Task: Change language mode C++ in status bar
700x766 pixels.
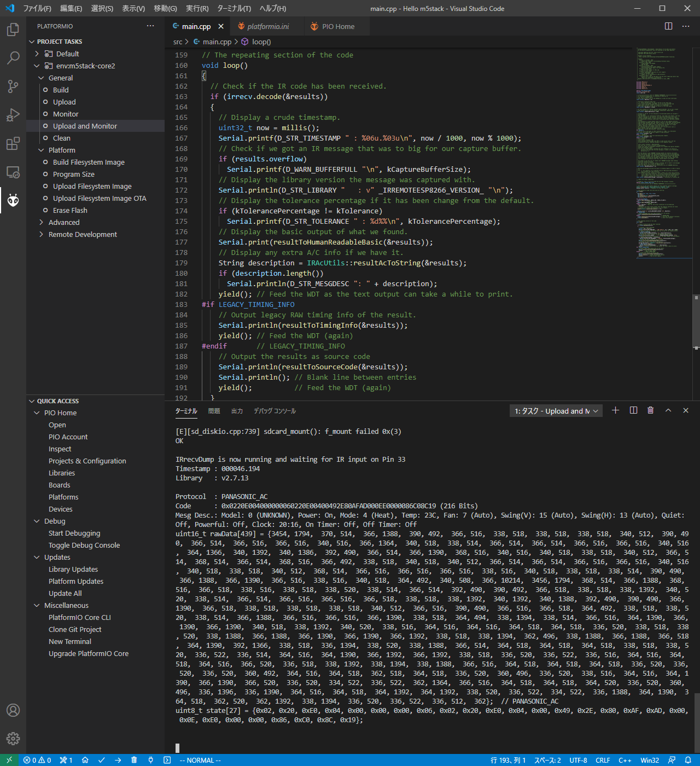Action: coord(625,760)
